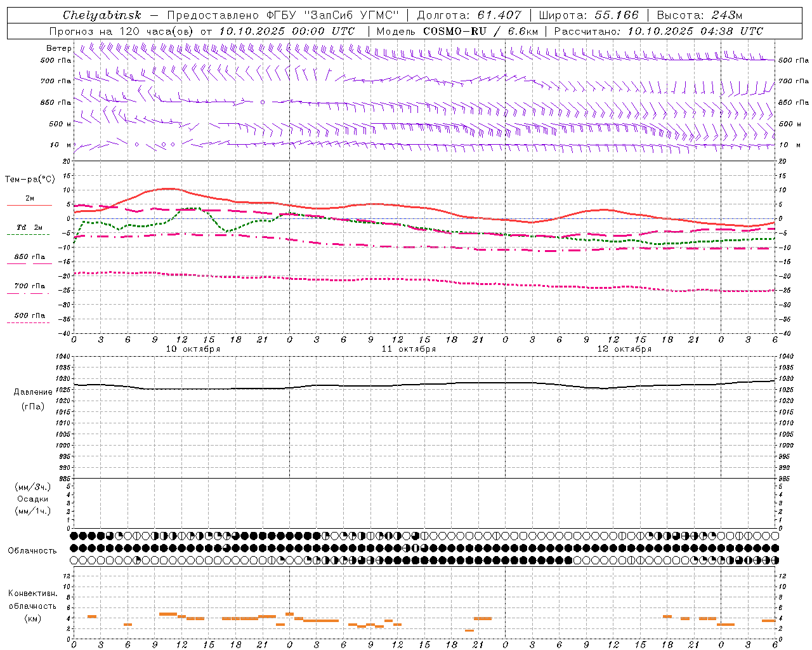
Task: Click the "500 м" wind level label on the left axis
Action: 60,124
